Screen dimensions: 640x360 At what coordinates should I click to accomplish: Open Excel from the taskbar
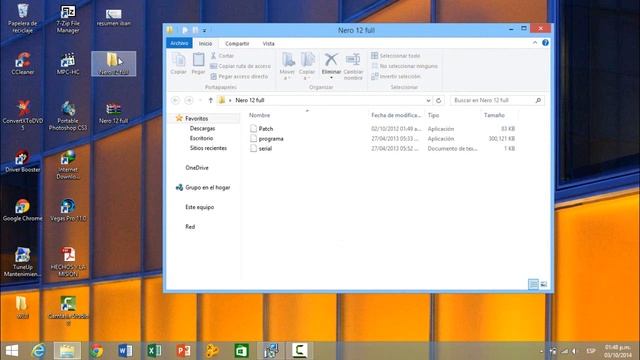pyautogui.click(x=154, y=351)
